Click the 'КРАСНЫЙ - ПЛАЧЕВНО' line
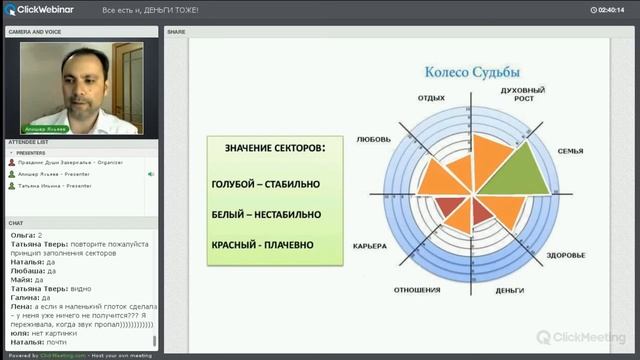The width and height of the screenshot is (640, 360). point(262,245)
